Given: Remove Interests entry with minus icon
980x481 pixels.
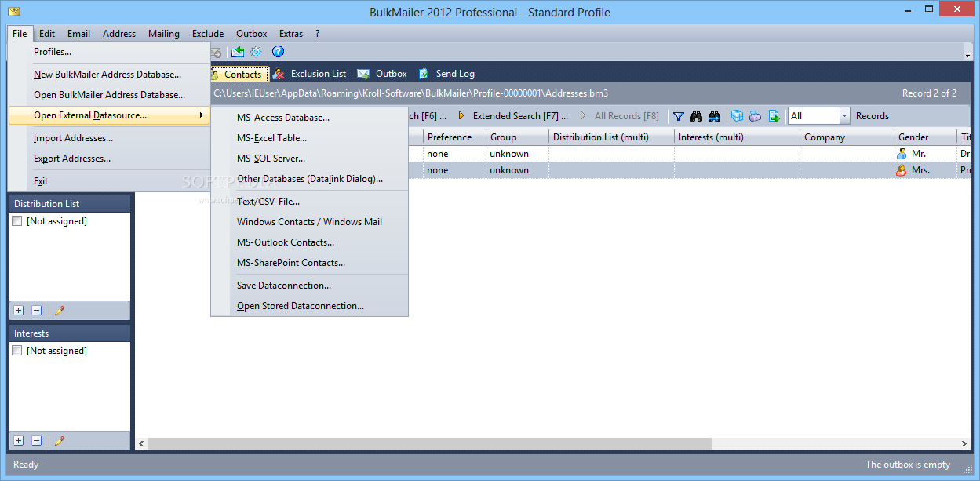Looking at the screenshot, I should 36,441.
